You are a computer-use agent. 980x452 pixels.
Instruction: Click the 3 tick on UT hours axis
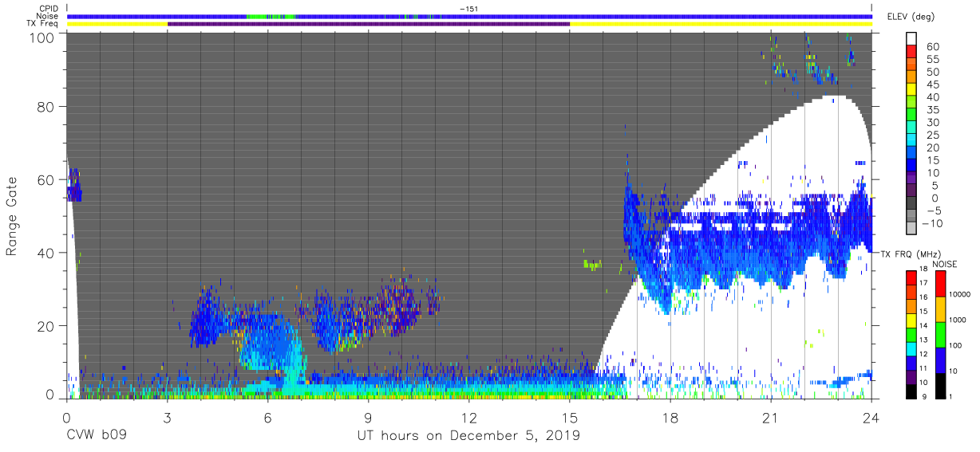pyautogui.click(x=168, y=416)
